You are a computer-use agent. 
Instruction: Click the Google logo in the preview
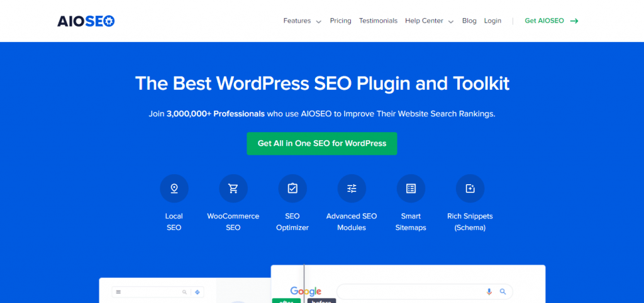tap(306, 292)
